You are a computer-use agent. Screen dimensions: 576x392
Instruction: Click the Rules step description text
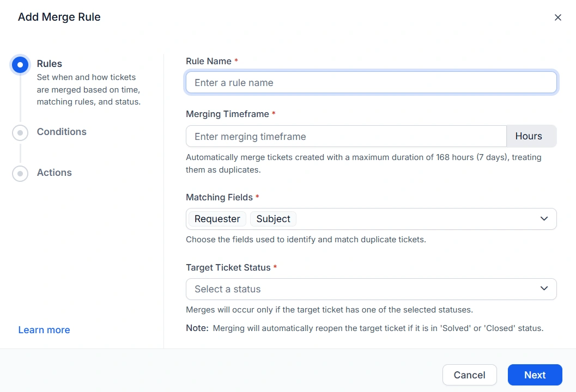[88, 89]
